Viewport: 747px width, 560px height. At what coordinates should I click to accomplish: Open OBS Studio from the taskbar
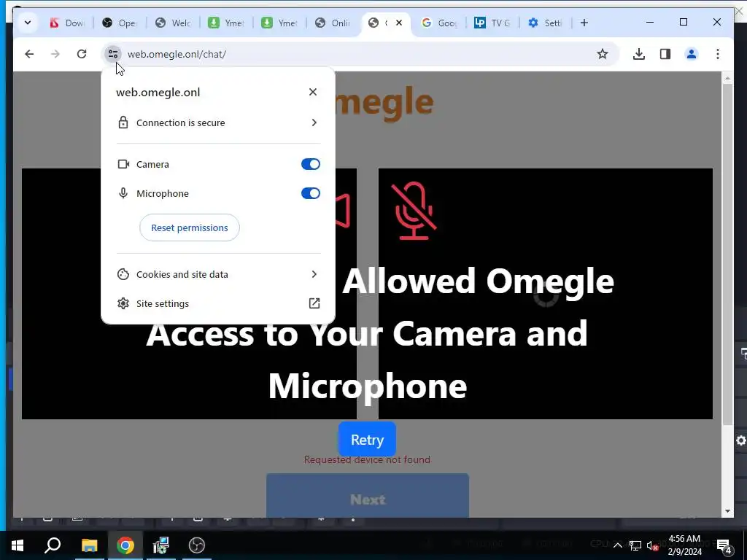click(197, 545)
